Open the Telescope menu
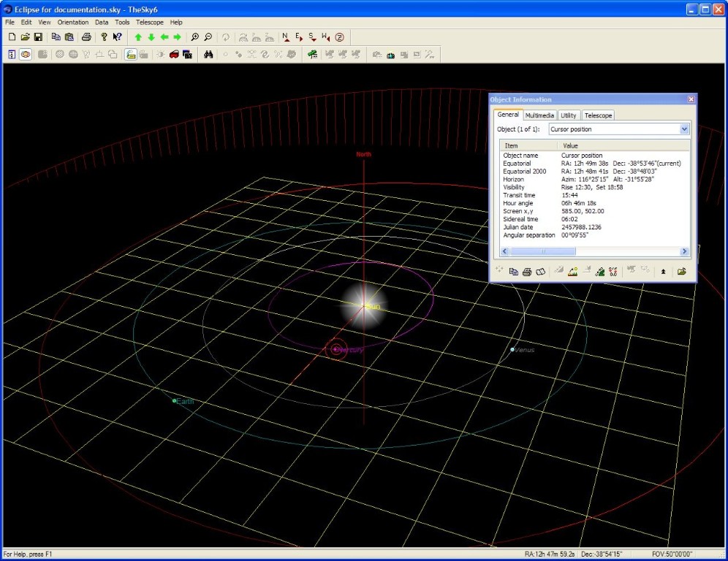Image resolution: width=728 pixels, height=561 pixels. coord(150,22)
